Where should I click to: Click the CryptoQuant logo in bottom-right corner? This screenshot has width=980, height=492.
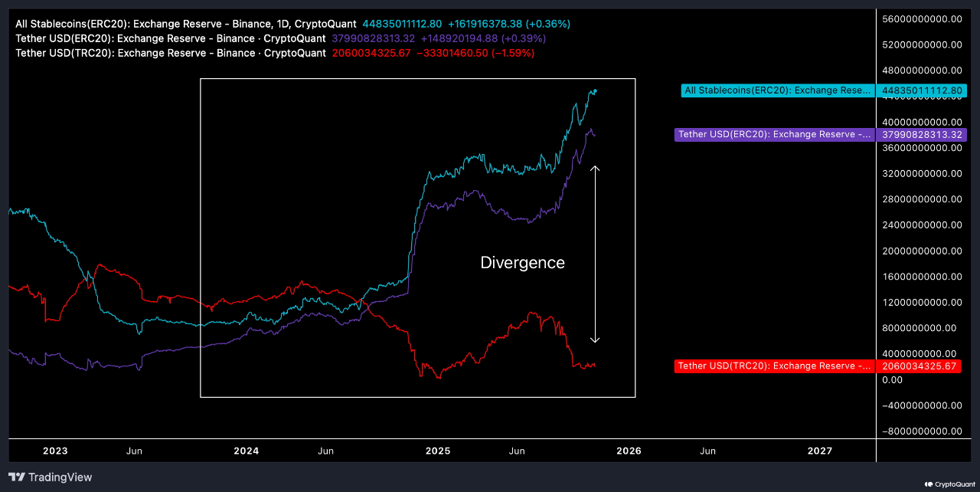click(948, 484)
